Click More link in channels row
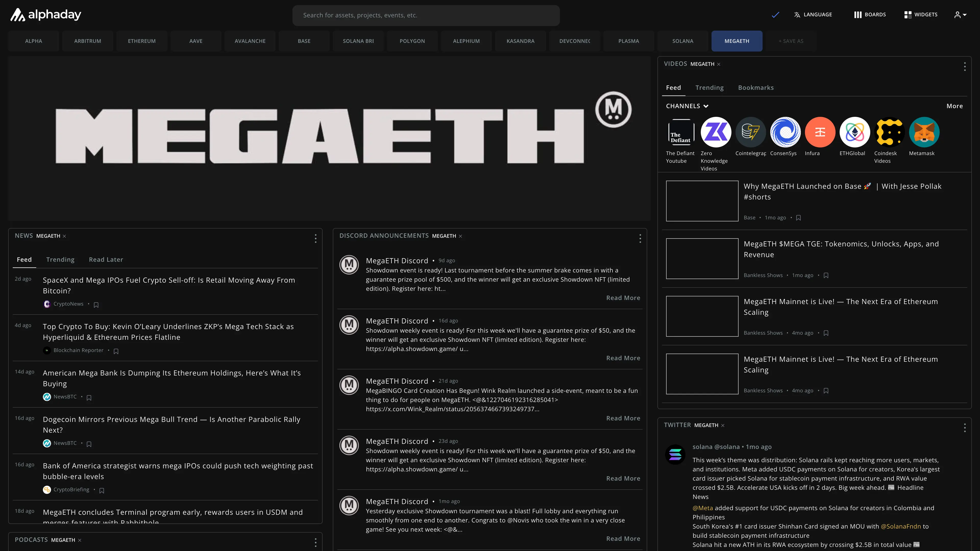Image resolution: width=980 pixels, height=551 pixels. pos(954,106)
